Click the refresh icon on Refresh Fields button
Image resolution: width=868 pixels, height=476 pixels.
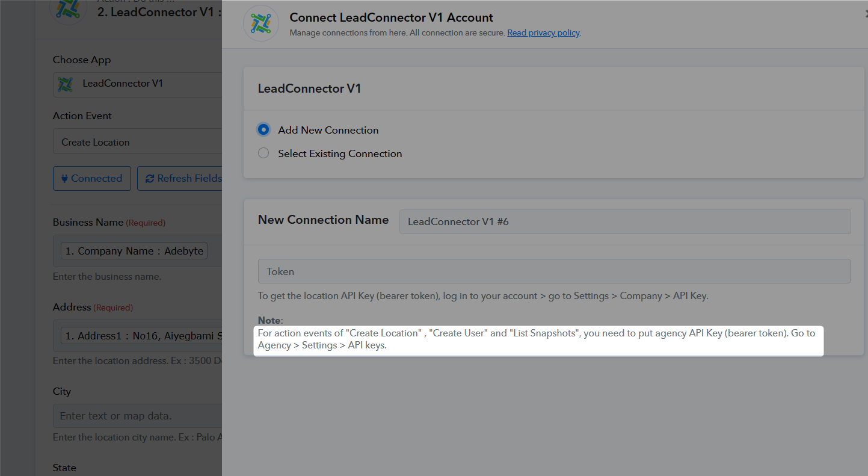[150, 178]
